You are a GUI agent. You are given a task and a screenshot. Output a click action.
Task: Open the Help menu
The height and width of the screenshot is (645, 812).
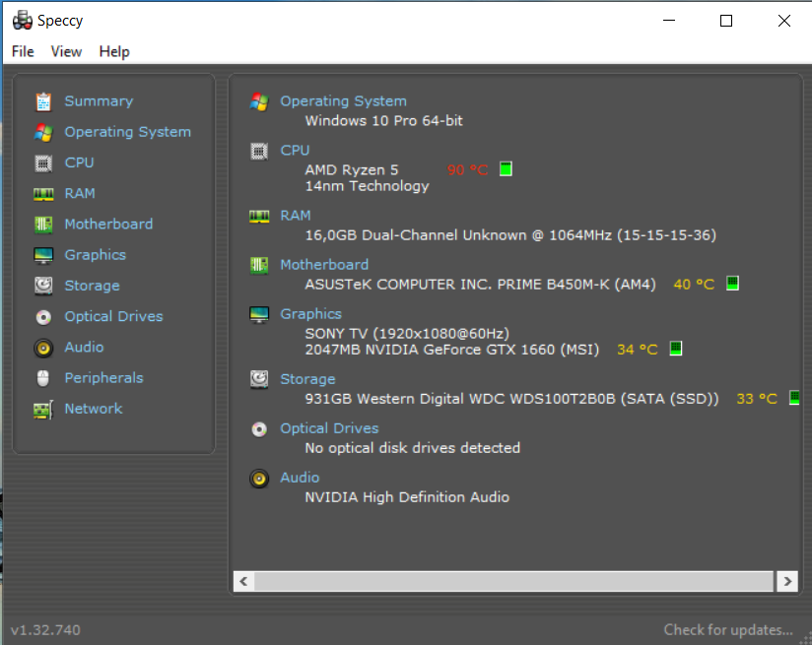[114, 52]
